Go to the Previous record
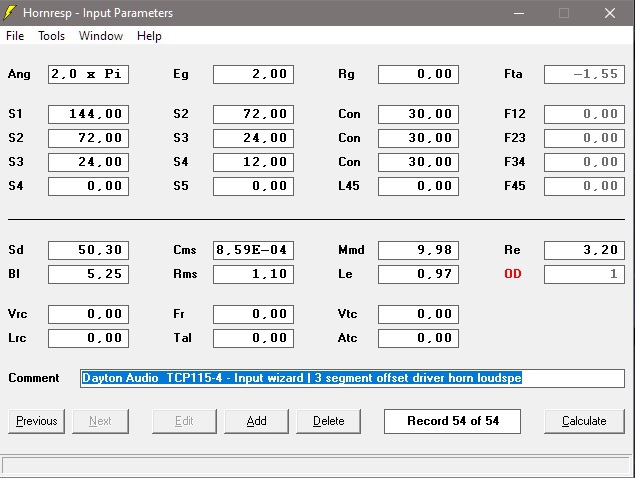Viewport: 635px width, 478px height. [x=37, y=421]
